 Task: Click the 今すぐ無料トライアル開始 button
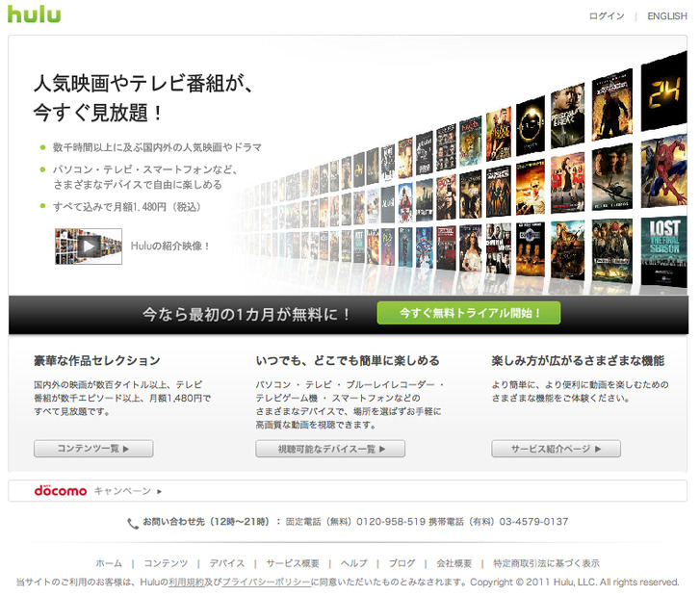[469, 313]
